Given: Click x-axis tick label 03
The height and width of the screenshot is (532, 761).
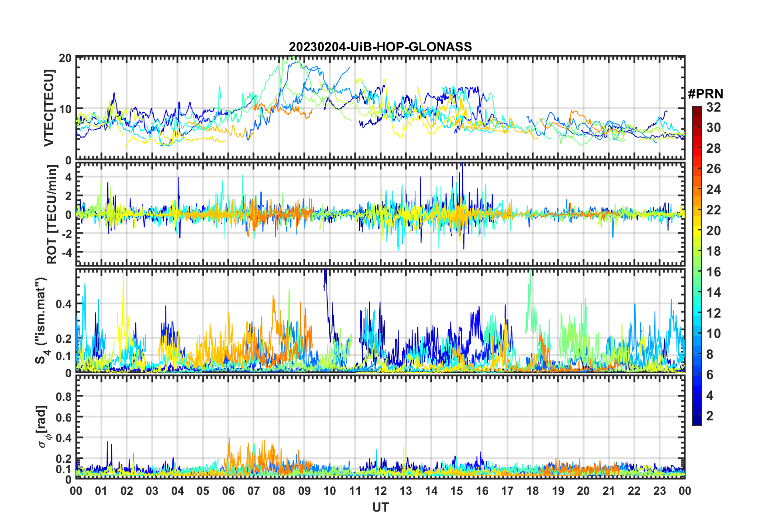Looking at the screenshot, I should pyautogui.click(x=152, y=491).
